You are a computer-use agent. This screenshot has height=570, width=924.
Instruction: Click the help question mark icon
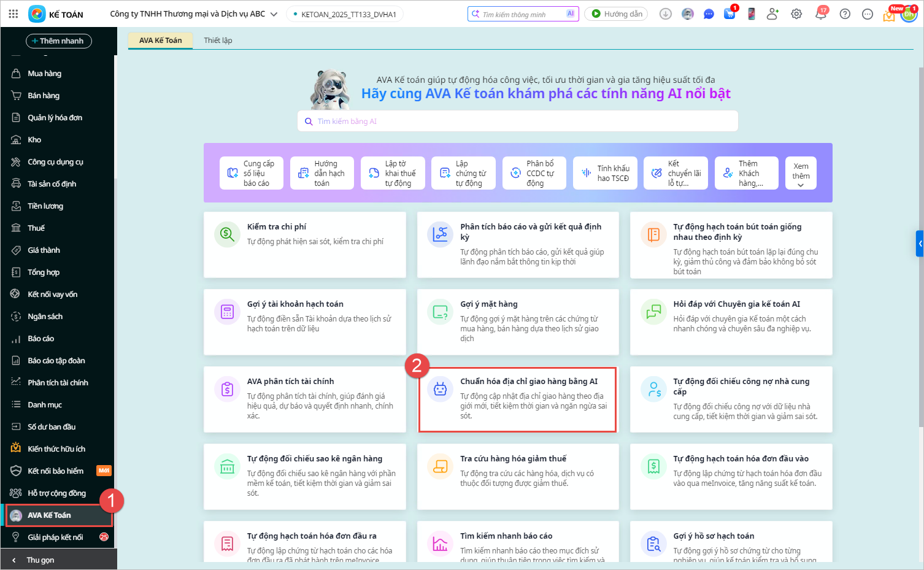click(x=845, y=13)
